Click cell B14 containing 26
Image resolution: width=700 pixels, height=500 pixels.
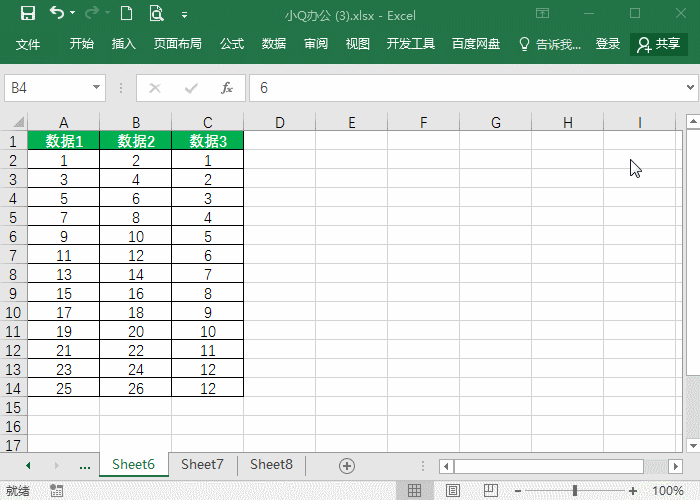click(136, 388)
